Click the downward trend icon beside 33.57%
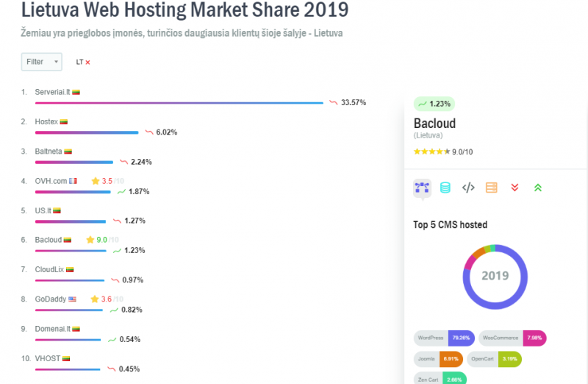Image resolution: width=588 pixels, height=384 pixels. click(x=334, y=102)
